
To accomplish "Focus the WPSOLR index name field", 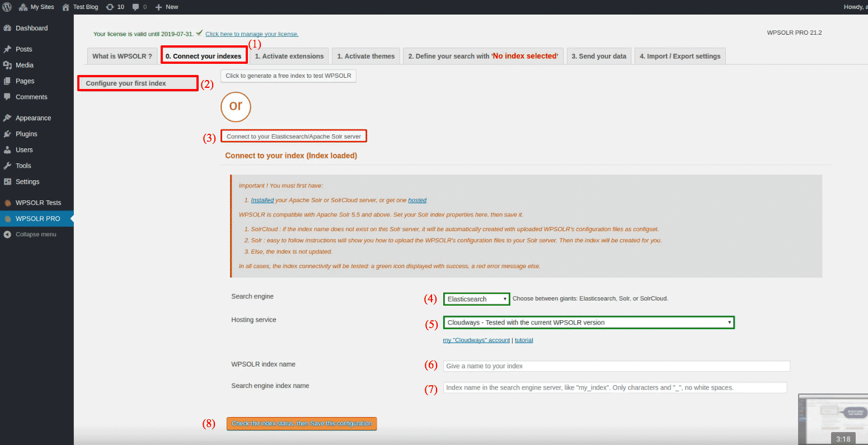I will pos(617,366).
